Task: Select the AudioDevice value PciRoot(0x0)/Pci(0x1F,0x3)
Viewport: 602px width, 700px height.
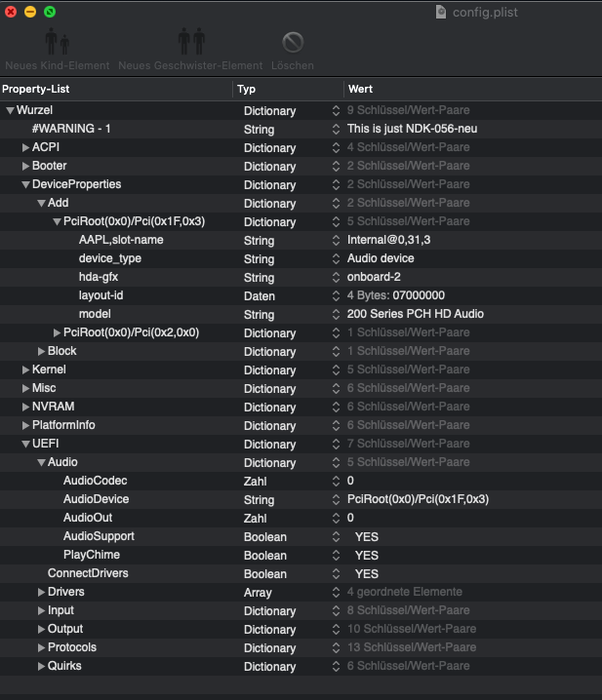Action: point(418,500)
